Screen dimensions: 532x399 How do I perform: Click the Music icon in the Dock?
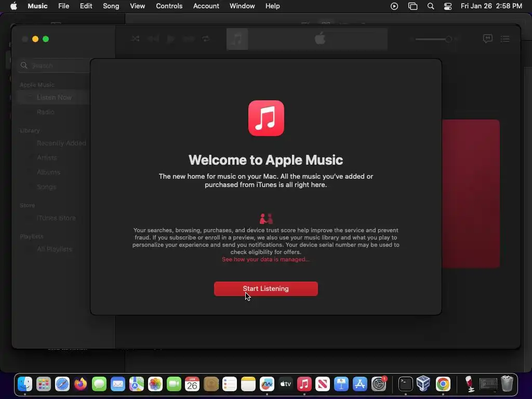click(x=304, y=384)
